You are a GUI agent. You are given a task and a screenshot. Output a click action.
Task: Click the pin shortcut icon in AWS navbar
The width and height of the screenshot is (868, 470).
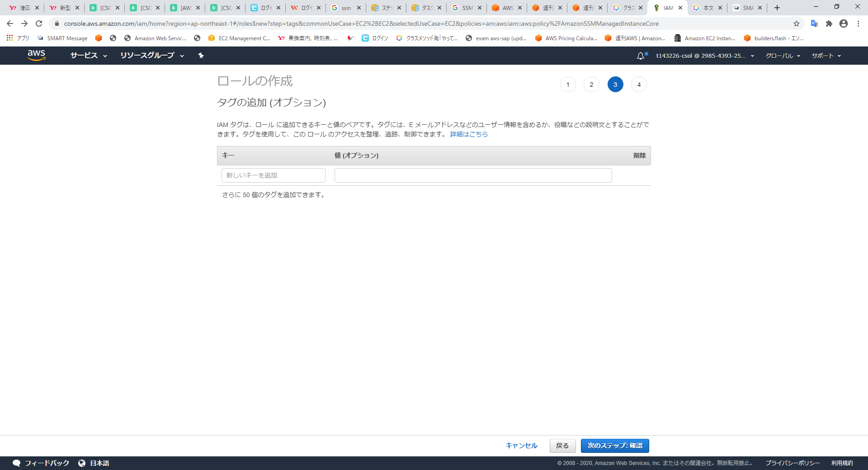201,56
